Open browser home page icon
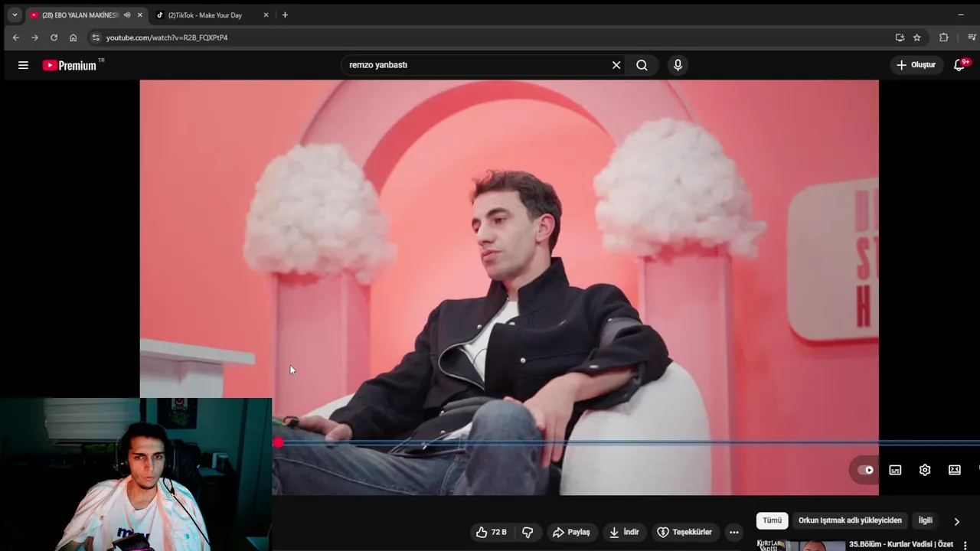This screenshot has height=551, width=980. 73,37
